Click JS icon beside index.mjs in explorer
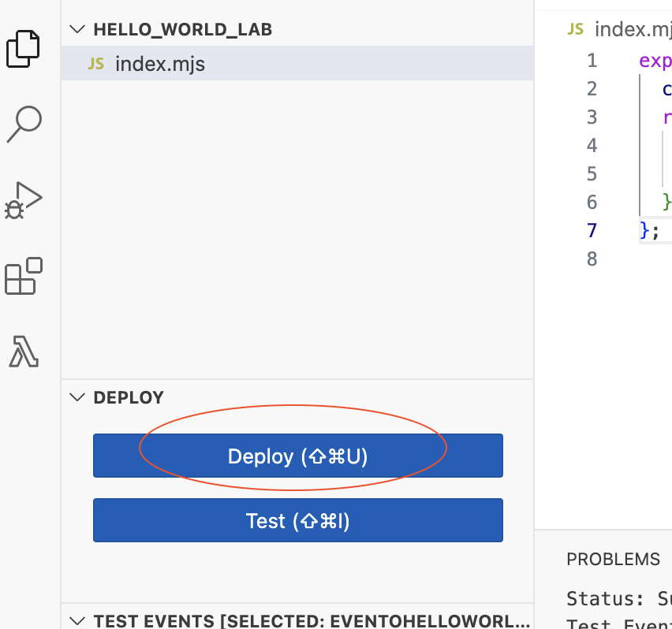 (96, 64)
